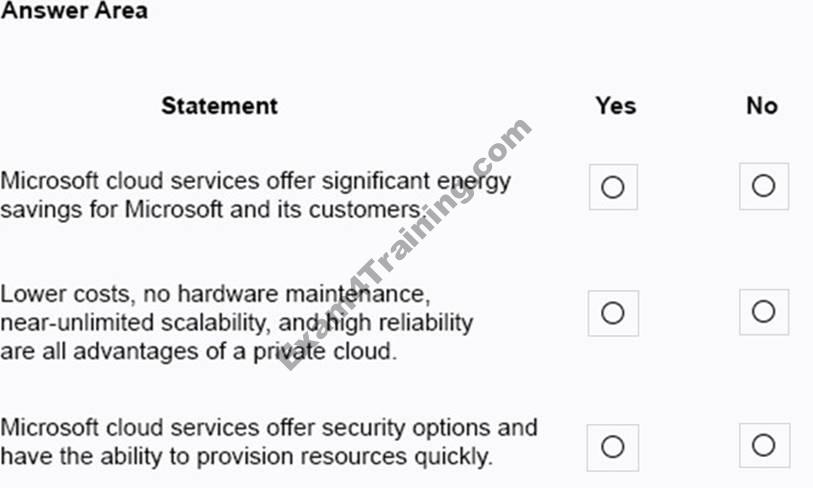
Task: Click the "Answer Area" title
Action: point(75,11)
